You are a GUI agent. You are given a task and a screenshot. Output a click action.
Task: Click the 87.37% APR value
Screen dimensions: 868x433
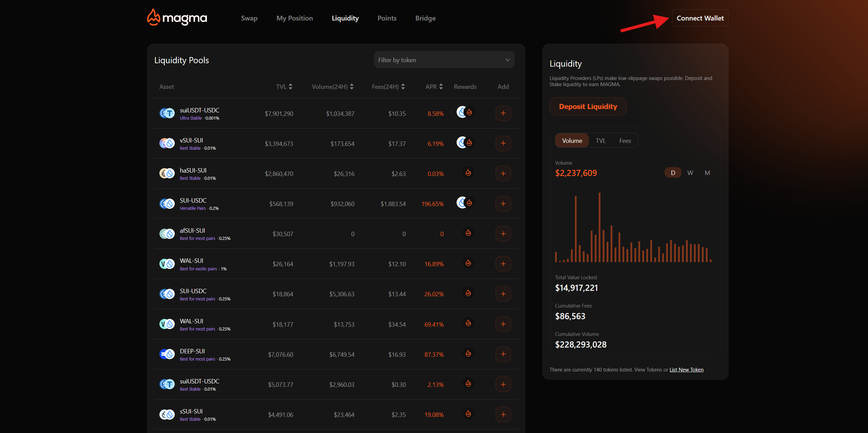click(434, 355)
